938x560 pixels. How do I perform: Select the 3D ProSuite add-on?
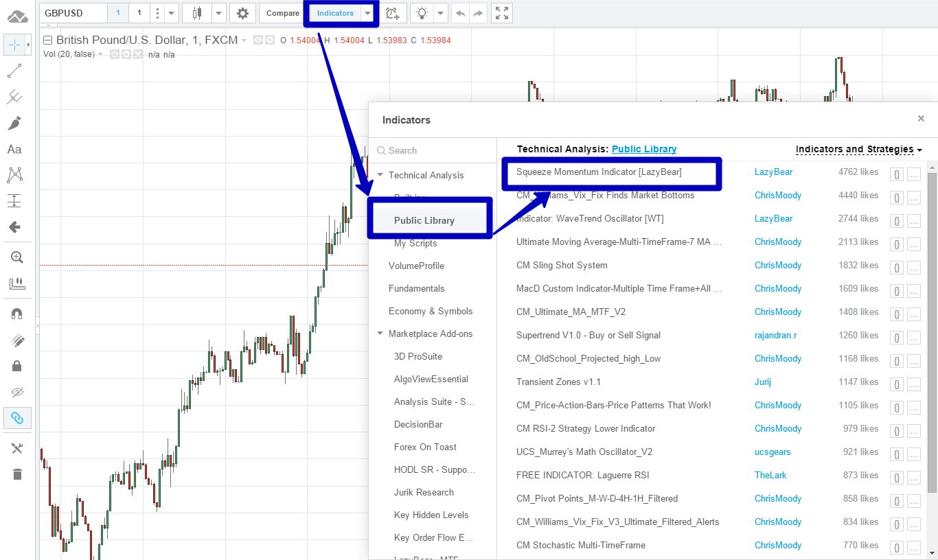pos(418,356)
